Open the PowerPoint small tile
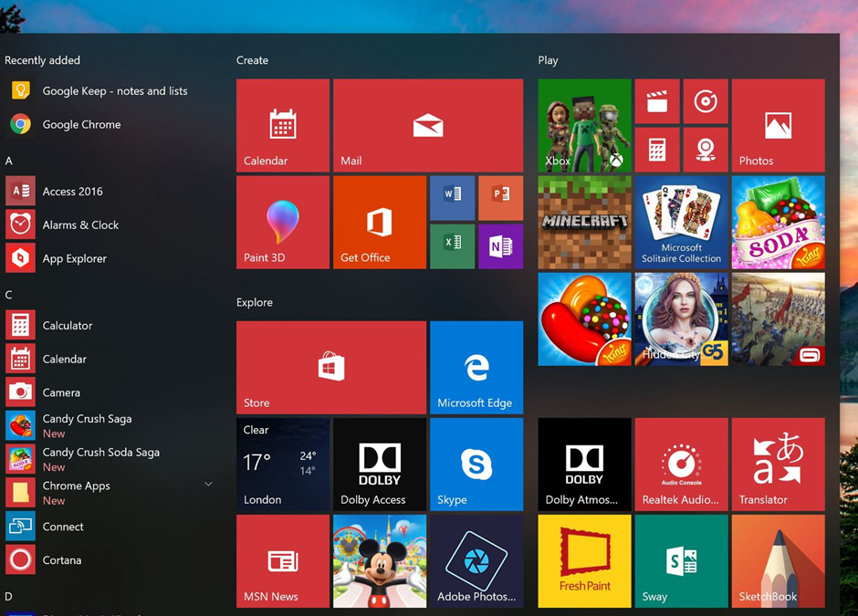 [500, 198]
